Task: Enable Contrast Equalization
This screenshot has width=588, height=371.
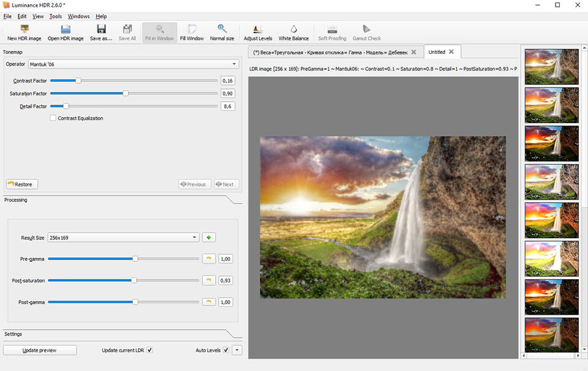Action: [x=53, y=118]
